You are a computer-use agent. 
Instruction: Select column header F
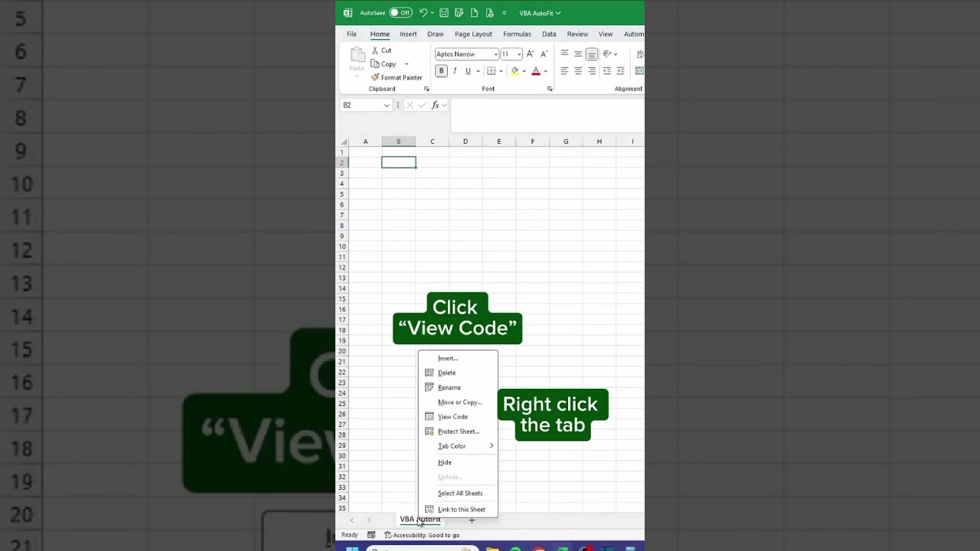(532, 142)
